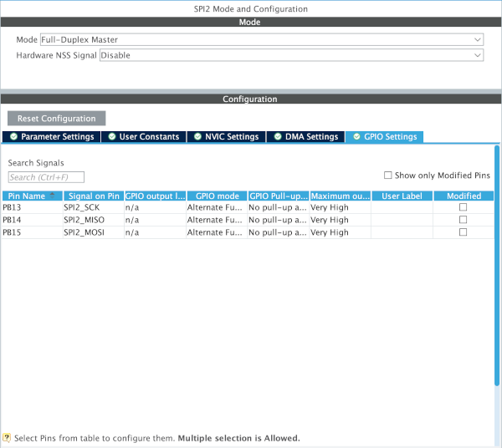Click the Search Signals input field
Viewport: 502px width, 448px height.
(x=46, y=177)
